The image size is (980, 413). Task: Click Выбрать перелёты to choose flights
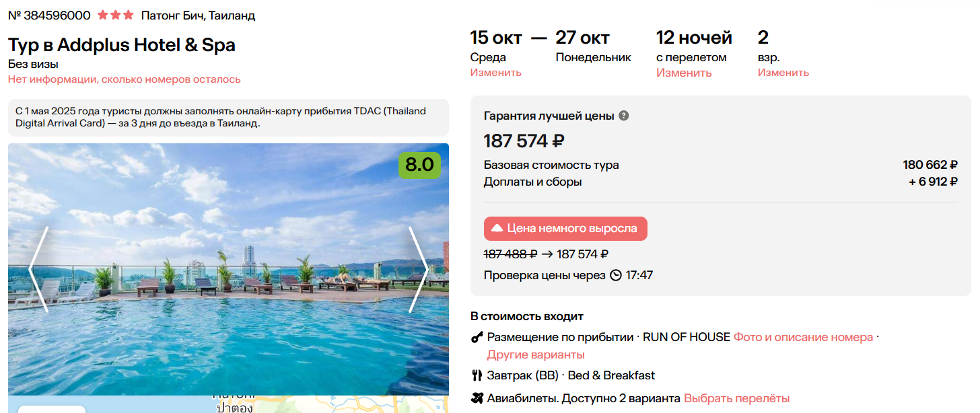click(736, 398)
